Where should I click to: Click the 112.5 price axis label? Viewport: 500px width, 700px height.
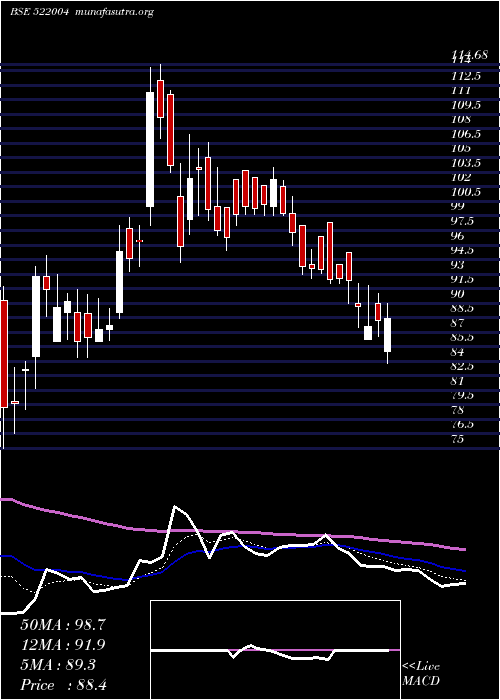click(466, 76)
